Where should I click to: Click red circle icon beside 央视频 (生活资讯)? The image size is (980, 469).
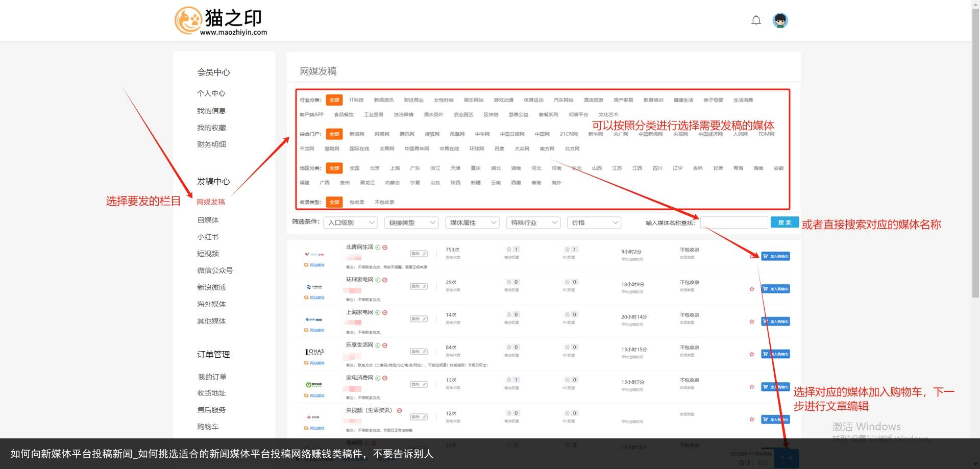pos(399,411)
